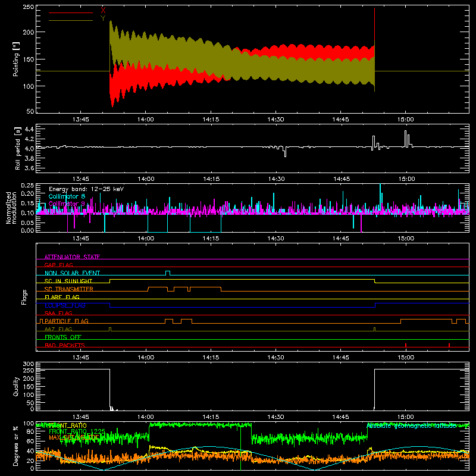
Task: Click 150 on Pointing y-axis
Action: 28,59
